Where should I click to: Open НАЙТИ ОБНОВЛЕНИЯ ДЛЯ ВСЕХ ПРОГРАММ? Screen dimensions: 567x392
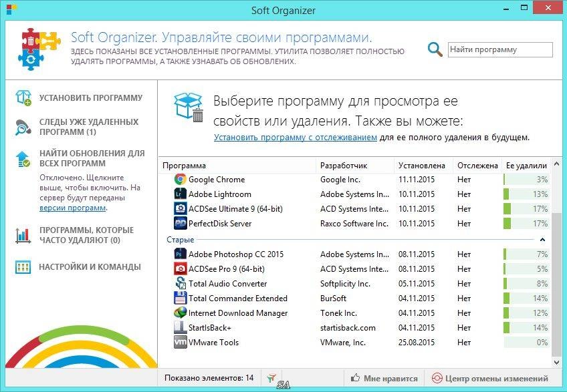click(x=92, y=158)
